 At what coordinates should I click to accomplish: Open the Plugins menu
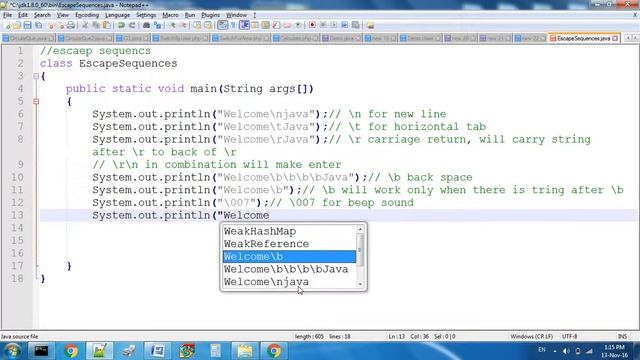210,15
